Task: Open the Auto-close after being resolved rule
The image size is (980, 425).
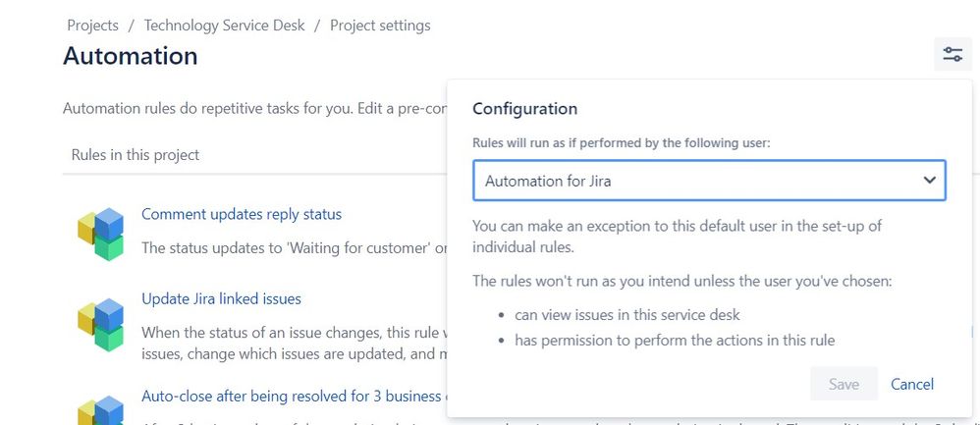Action: pos(295,396)
